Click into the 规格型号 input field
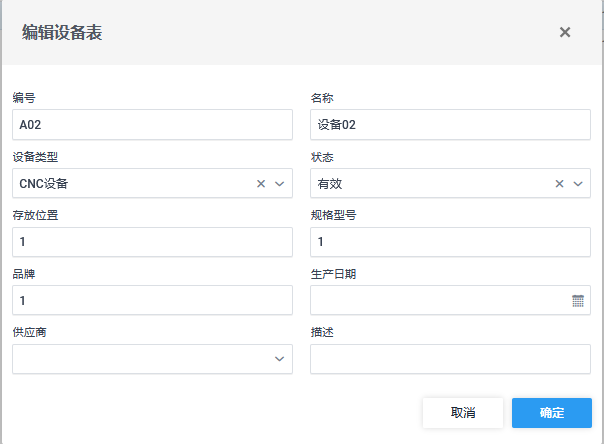The width and height of the screenshot is (604, 444). [450, 242]
